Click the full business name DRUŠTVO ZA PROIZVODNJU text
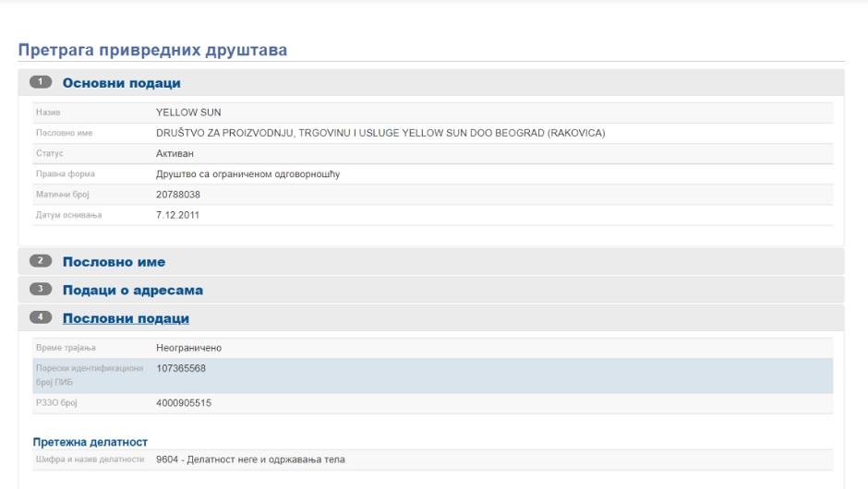Viewport: 868px width, 489px height. coord(380,134)
